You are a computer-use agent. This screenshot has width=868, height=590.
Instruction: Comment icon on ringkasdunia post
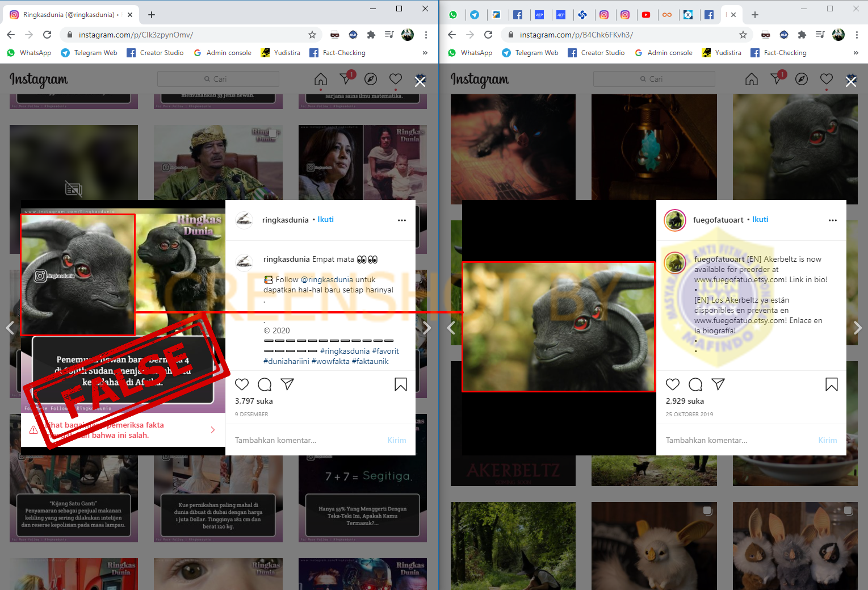(265, 384)
